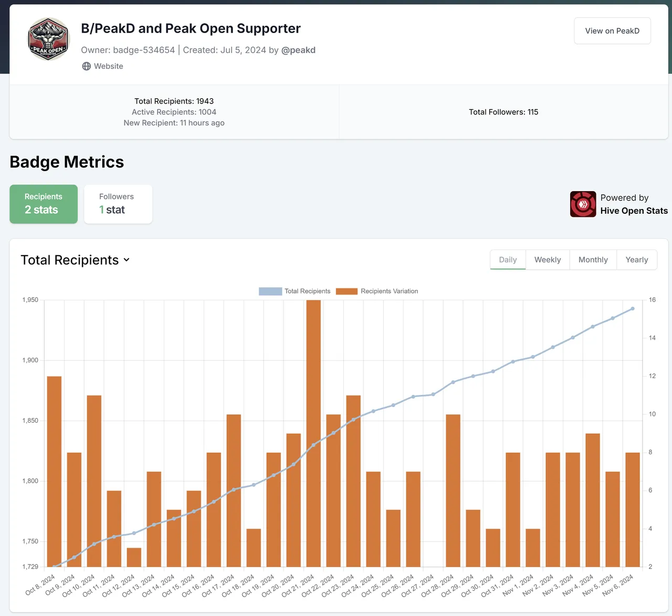672x616 pixels.
Task: Switch chart to Daily view
Action: pos(508,259)
